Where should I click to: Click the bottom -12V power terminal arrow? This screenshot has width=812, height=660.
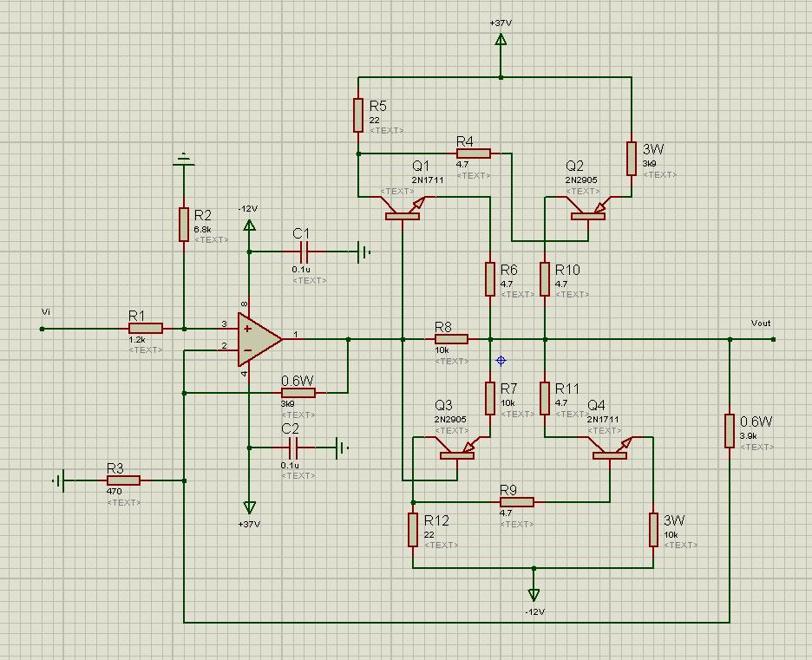[x=534, y=595]
